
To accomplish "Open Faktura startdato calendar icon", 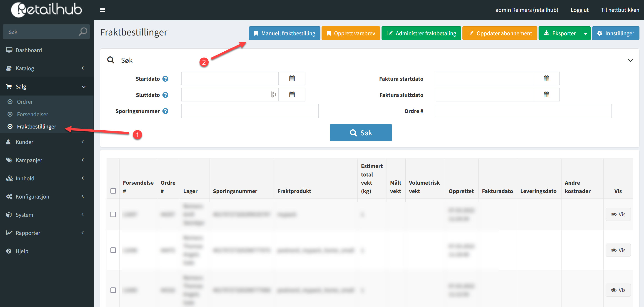I will click(x=546, y=78).
